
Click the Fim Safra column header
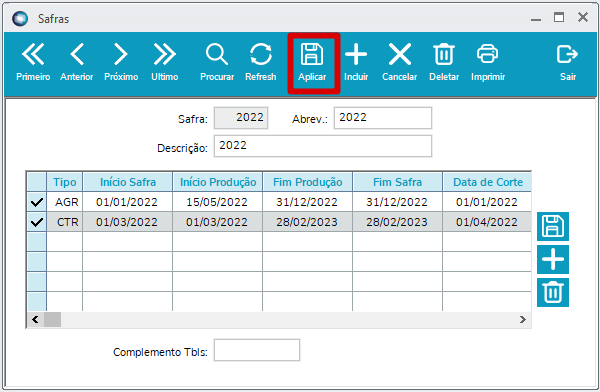click(398, 182)
